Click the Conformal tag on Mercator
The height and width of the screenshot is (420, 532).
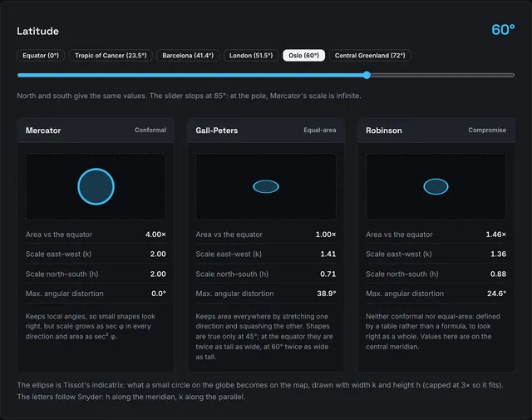tap(150, 130)
